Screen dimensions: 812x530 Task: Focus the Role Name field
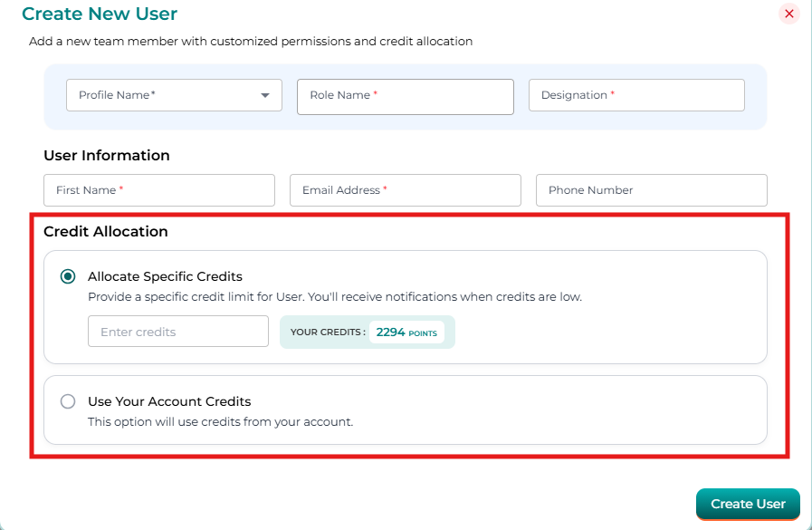(x=405, y=96)
